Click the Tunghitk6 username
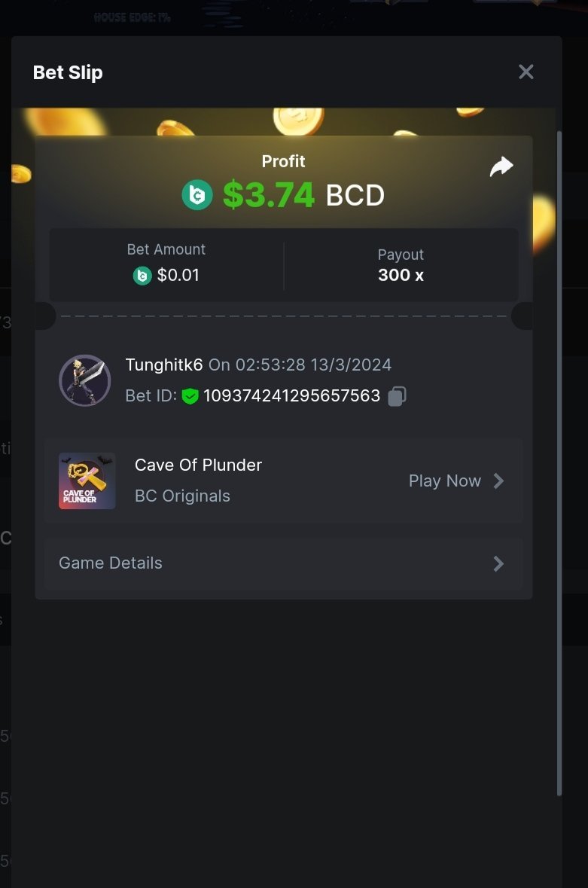The height and width of the screenshot is (888, 588). point(164,365)
